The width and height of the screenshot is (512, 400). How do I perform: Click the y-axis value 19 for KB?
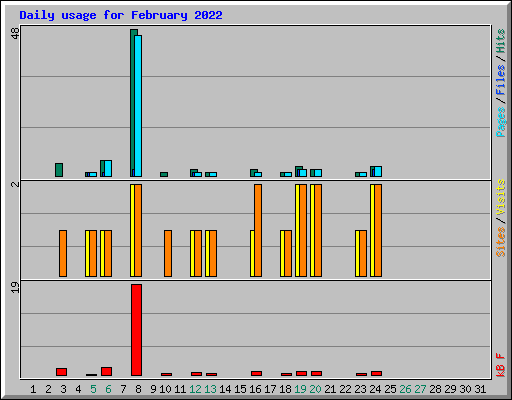[x=15, y=288]
